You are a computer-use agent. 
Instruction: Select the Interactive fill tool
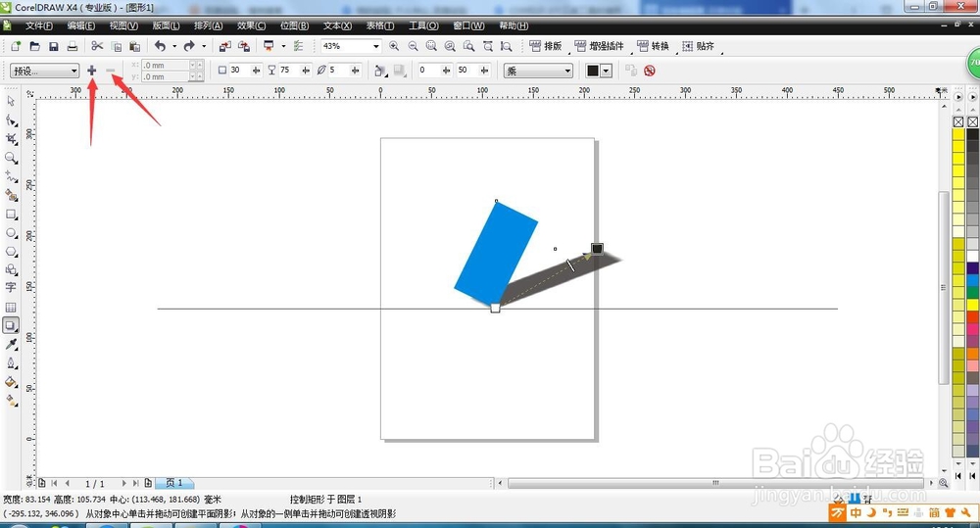[11, 401]
